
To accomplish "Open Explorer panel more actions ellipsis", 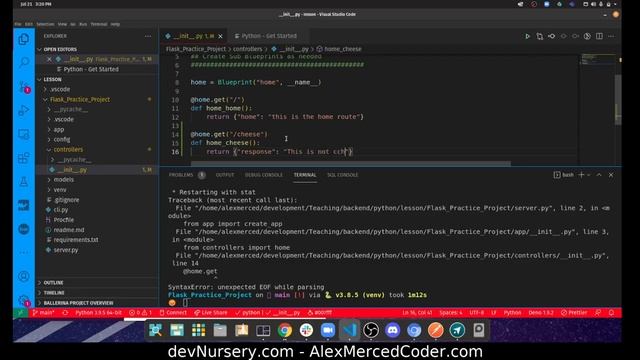I will point(148,36).
